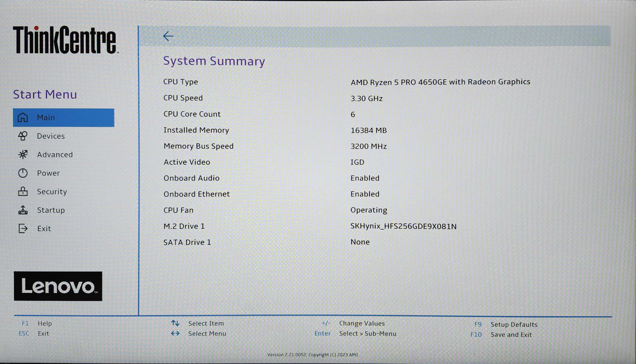This screenshot has height=364, width=636.
Task: Click the System Summary heading
Action: pyautogui.click(x=214, y=61)
